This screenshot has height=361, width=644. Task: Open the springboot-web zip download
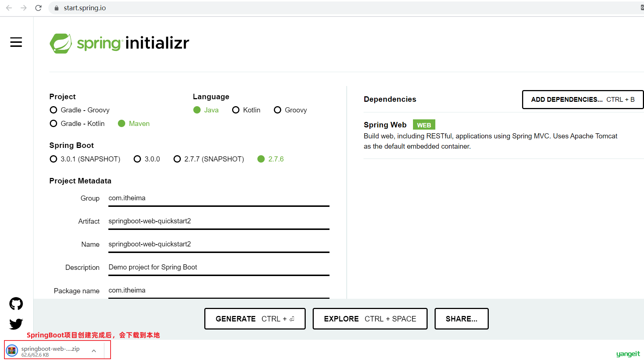tap(51, 349)
